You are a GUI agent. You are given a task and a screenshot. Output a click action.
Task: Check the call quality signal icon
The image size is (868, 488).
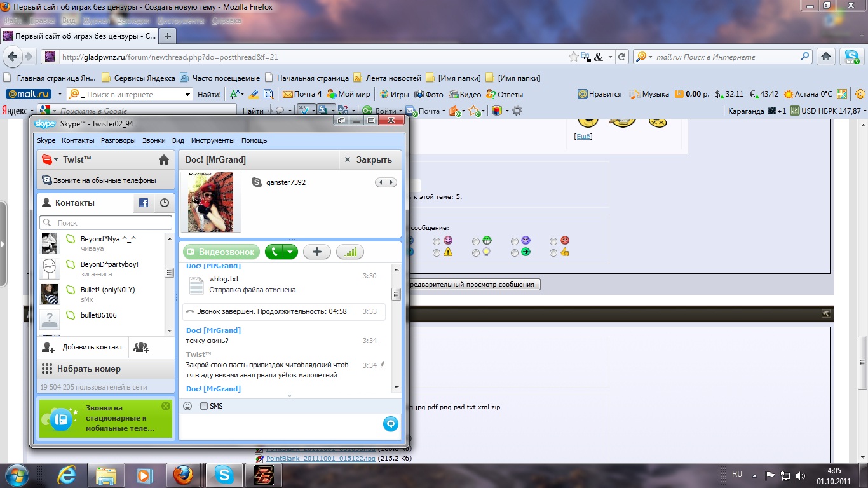(350, 252)
